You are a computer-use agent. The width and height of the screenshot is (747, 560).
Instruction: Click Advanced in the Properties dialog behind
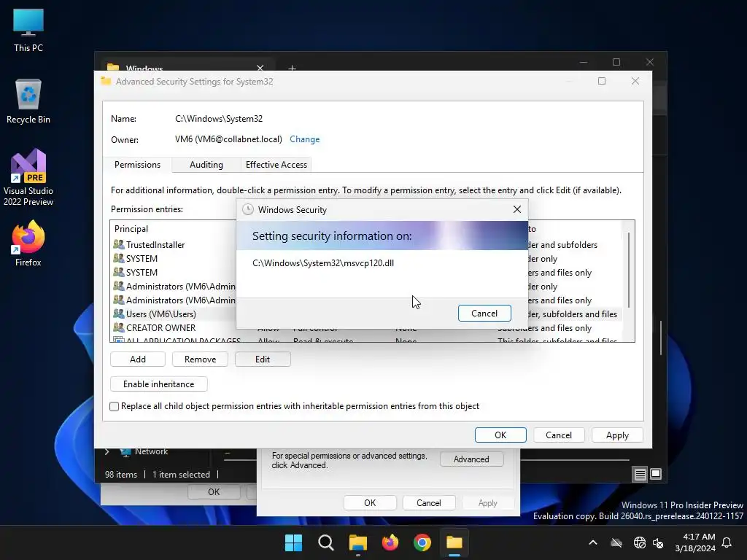(471, 459)
